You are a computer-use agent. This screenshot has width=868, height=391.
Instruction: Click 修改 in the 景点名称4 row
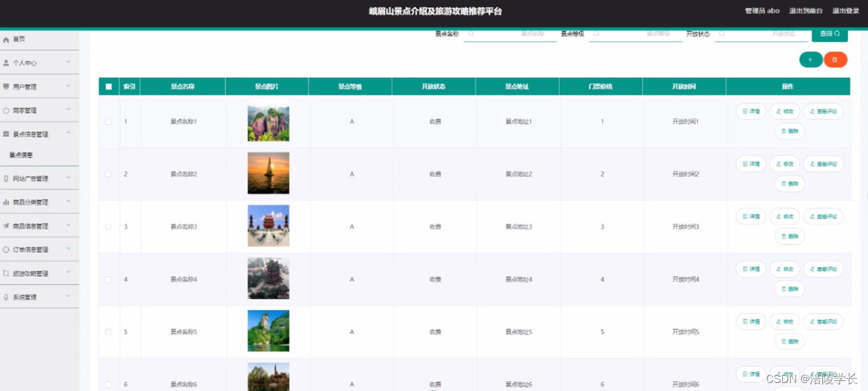784,269
